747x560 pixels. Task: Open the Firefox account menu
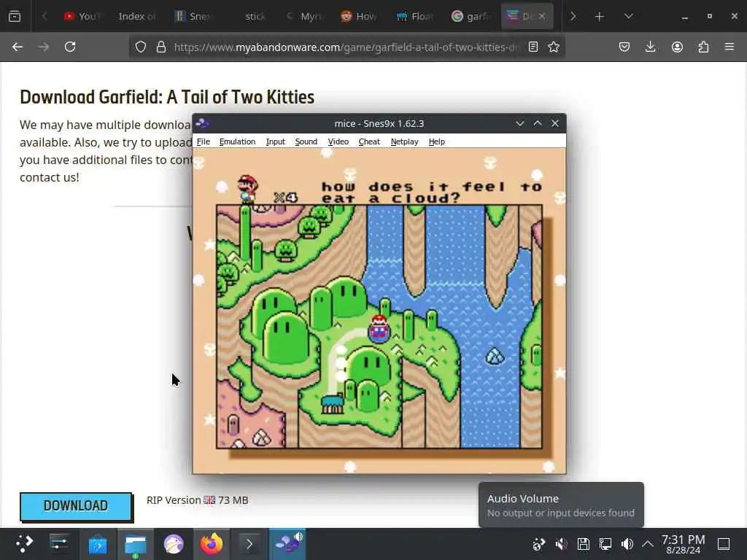coord(677,47)
